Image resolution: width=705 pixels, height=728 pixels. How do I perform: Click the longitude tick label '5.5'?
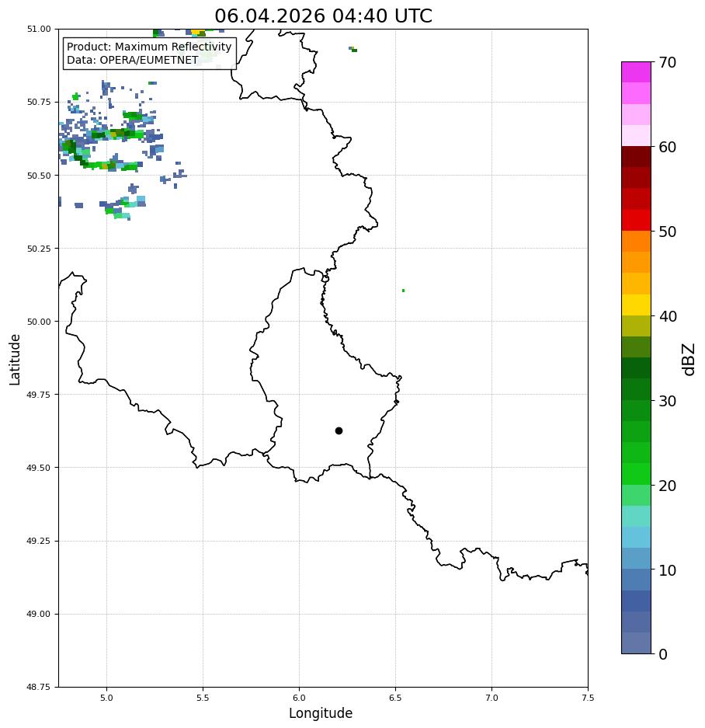203,698
